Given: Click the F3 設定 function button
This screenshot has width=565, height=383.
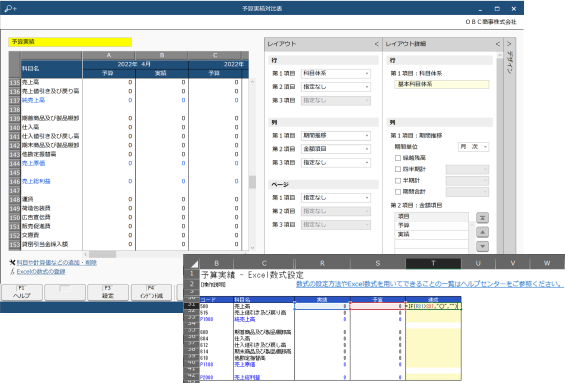Looking at the screenshot, I should point(108,292).
